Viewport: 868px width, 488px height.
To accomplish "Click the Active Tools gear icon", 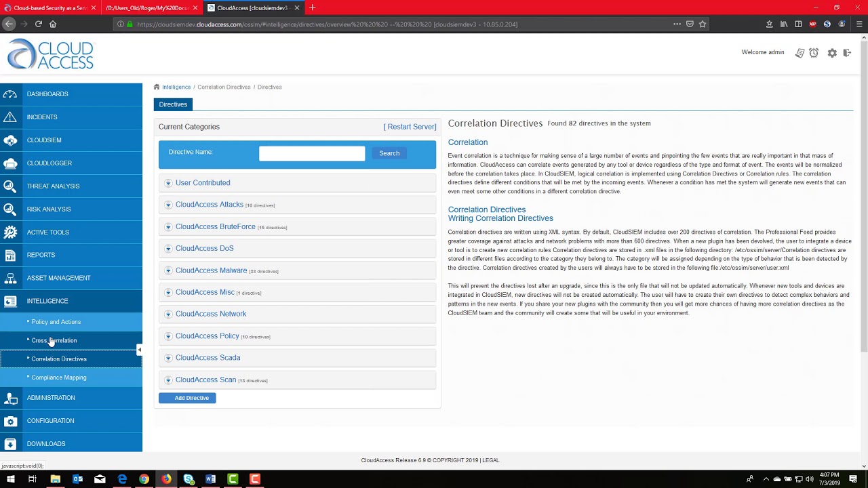I will pos(10,232).
